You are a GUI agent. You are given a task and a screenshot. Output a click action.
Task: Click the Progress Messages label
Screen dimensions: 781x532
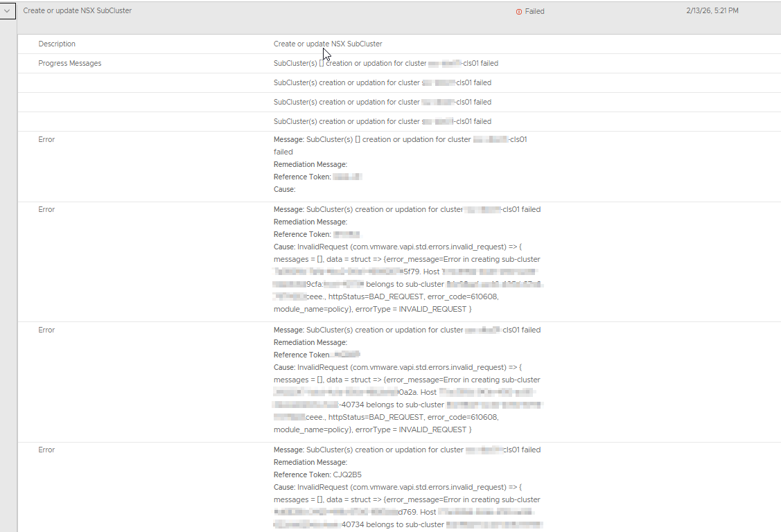coord(69,64)
